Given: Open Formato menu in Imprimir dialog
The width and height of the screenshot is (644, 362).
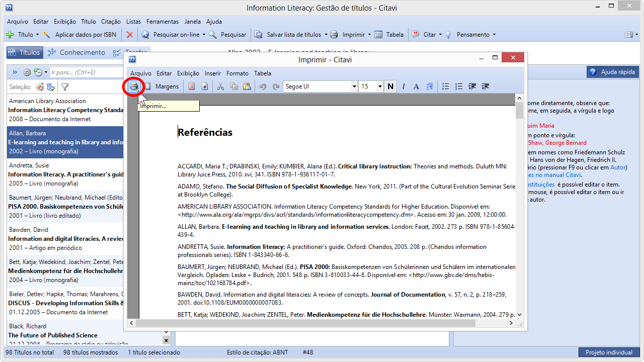Looking at the screenshot, I should pyautogui.click(x=237, y=73).
